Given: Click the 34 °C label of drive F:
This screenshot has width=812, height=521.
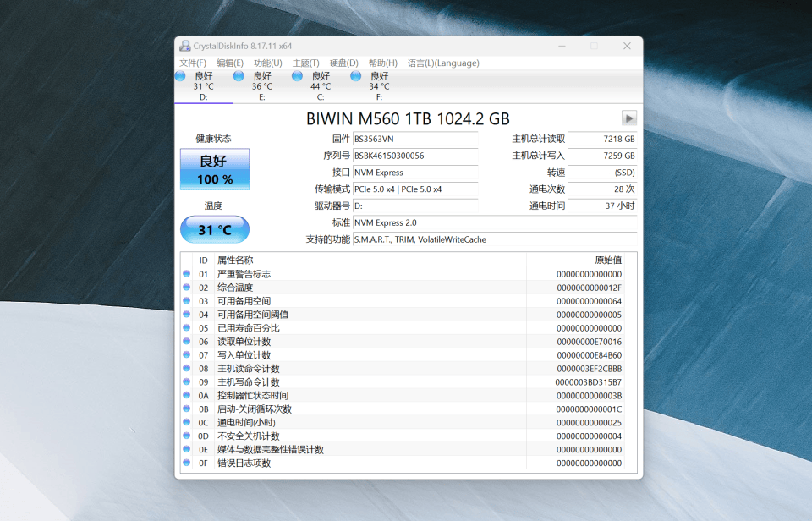Looking at the screenshot, I should click(x=379, y=86).
